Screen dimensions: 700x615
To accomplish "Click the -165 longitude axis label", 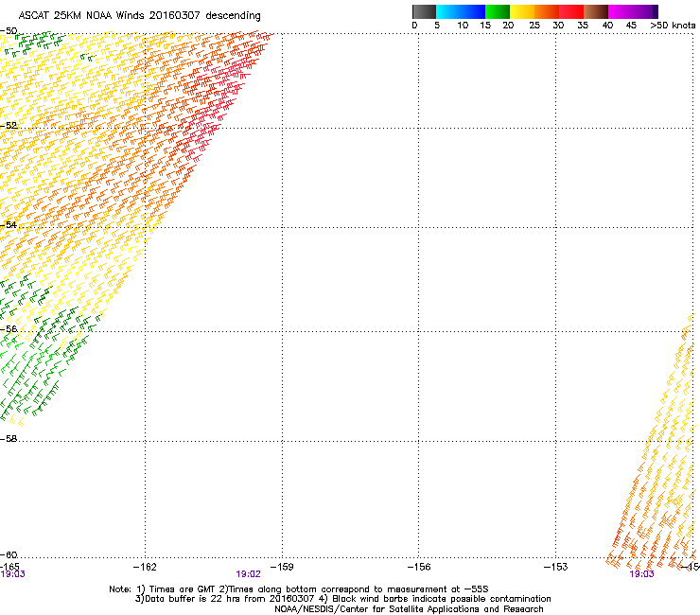I will click(9, 566).
